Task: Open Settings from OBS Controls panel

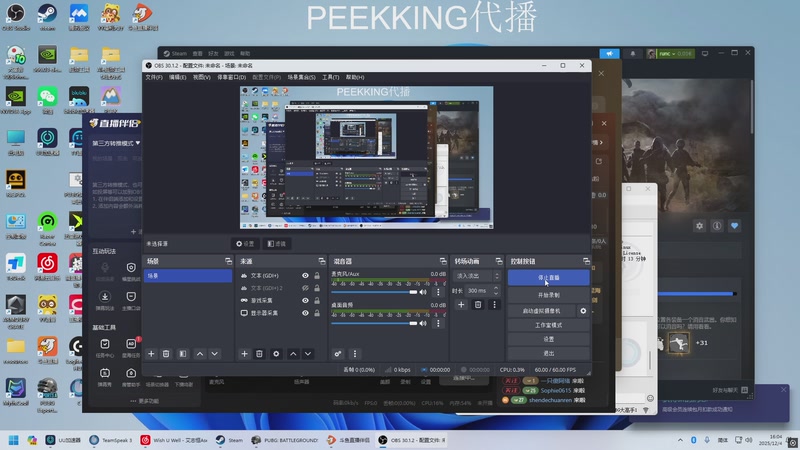Action: pos(548,339)
